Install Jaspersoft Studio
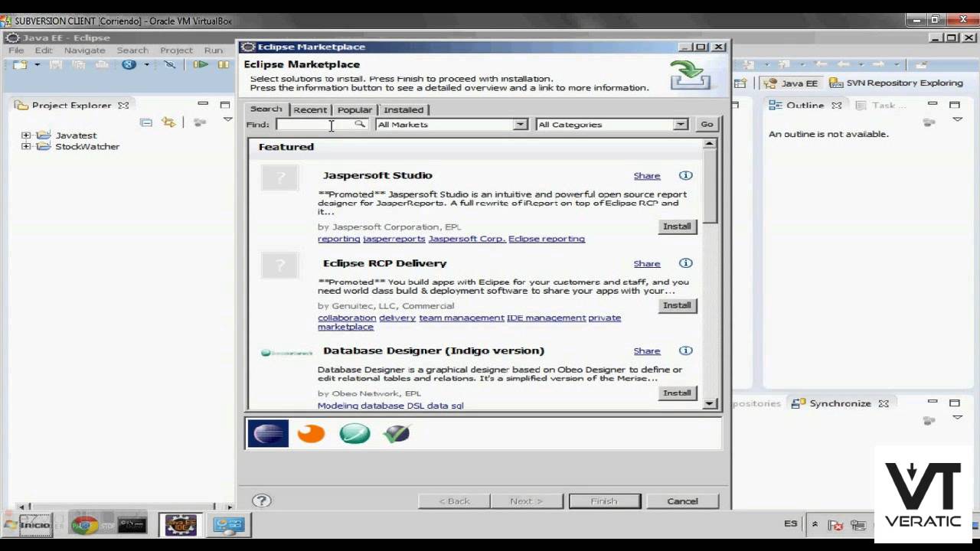980x551 pixels. click(677, 227)
